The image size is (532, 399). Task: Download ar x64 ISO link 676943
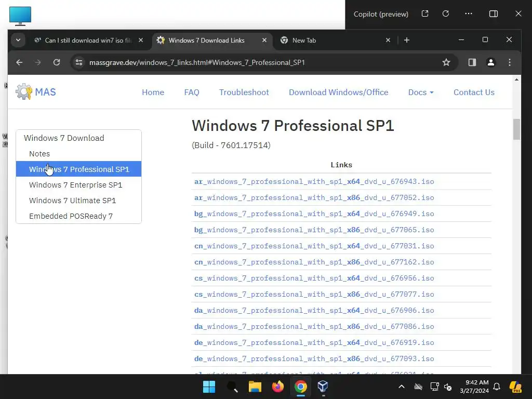pos(314,181)
